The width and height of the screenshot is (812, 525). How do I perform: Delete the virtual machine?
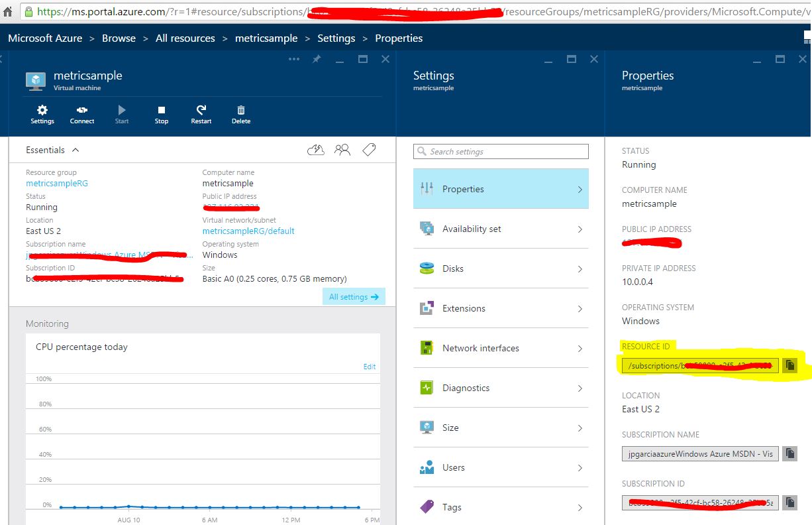coord(241,115)
